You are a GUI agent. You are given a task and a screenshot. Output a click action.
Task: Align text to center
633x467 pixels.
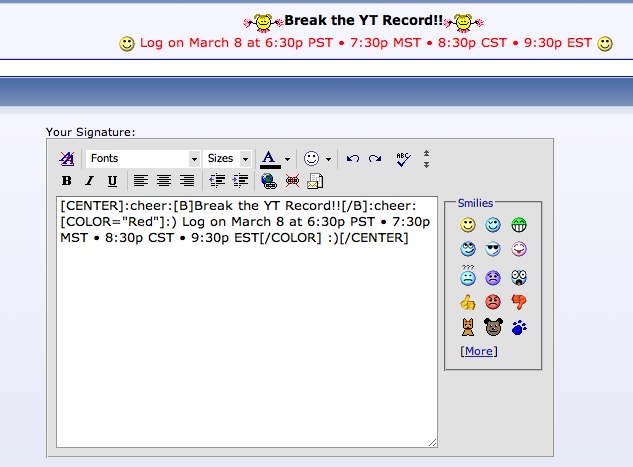click(x=164, y=181)
